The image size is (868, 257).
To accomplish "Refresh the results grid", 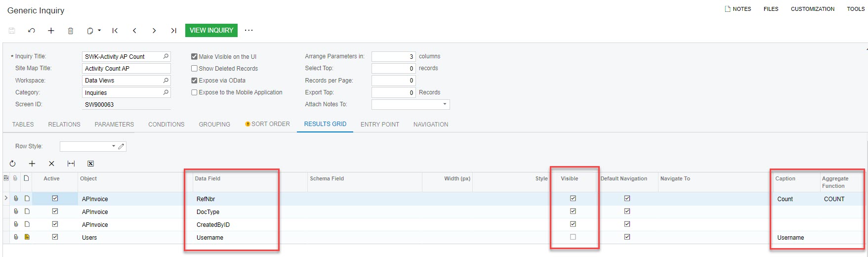I will pyautogui.click(x=12, y=164).
